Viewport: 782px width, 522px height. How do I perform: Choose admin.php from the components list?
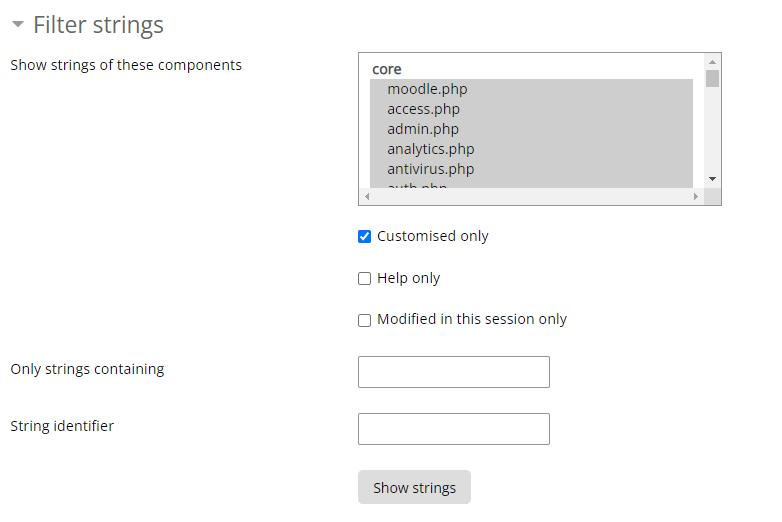[423, 129]
